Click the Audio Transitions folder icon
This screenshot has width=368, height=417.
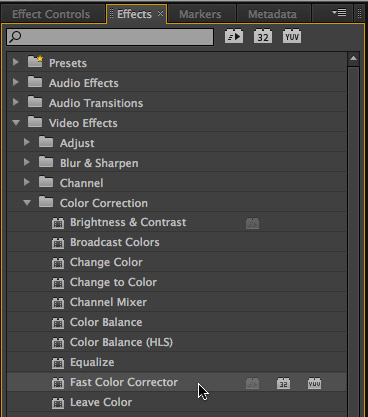tap(35, 102)
